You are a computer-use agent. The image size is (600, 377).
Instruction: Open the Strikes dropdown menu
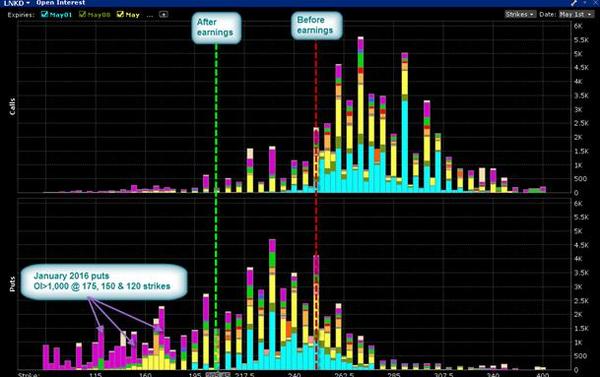tap(520, 14)
